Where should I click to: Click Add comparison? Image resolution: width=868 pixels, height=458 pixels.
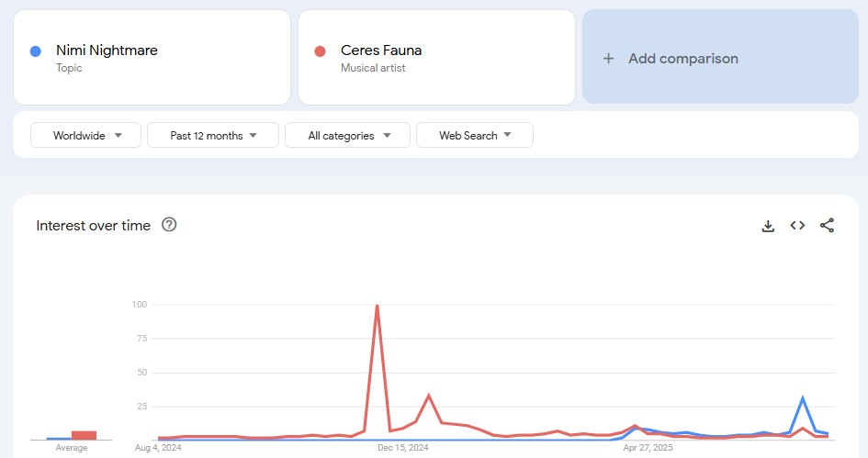pos(721,56)
